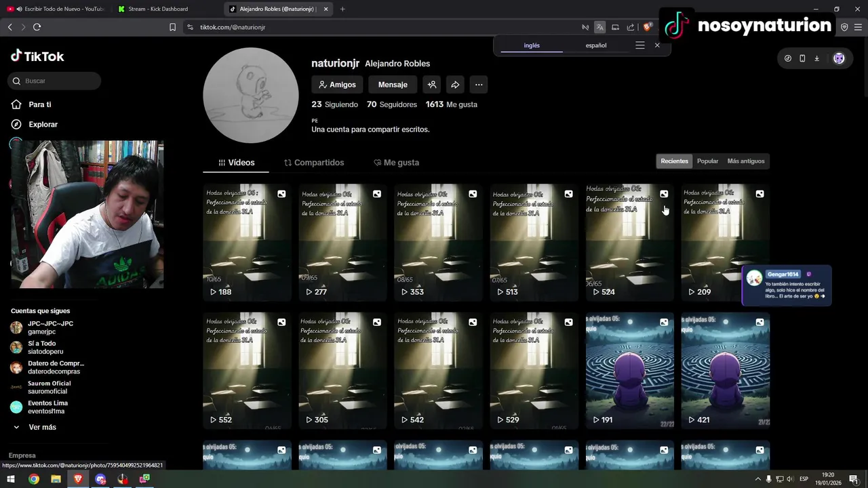Open the post with 529 views
The image size is (868, 488).
click(534, 371)
